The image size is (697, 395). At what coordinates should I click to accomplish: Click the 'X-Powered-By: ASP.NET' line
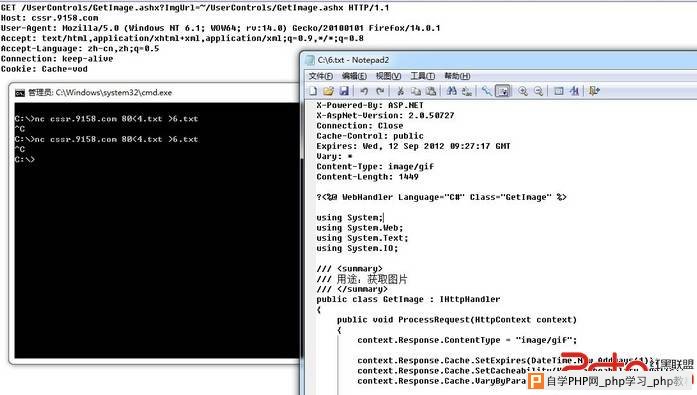coord(370,105)
